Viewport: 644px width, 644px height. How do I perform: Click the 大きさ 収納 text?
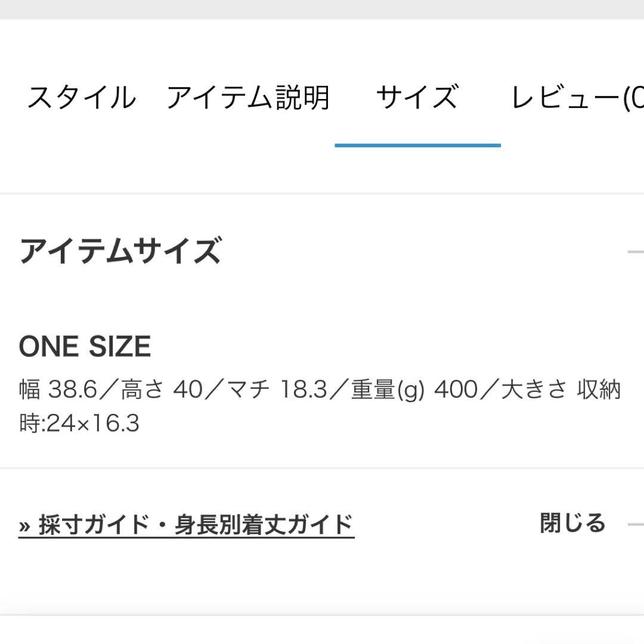(561, 391)
